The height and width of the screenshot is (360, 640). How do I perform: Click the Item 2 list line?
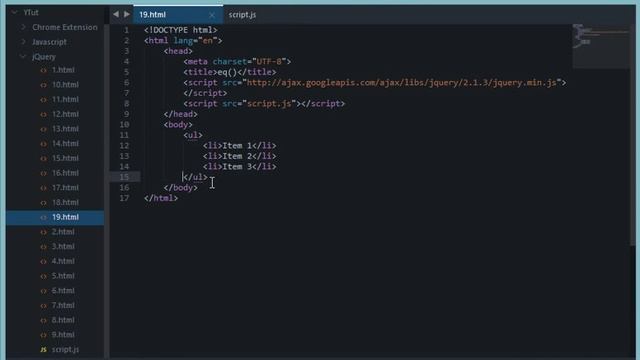pos(240,156)
